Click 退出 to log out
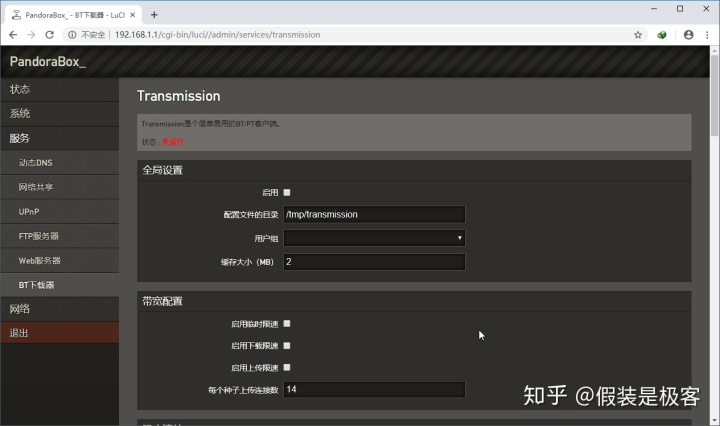 pos(60,333)
